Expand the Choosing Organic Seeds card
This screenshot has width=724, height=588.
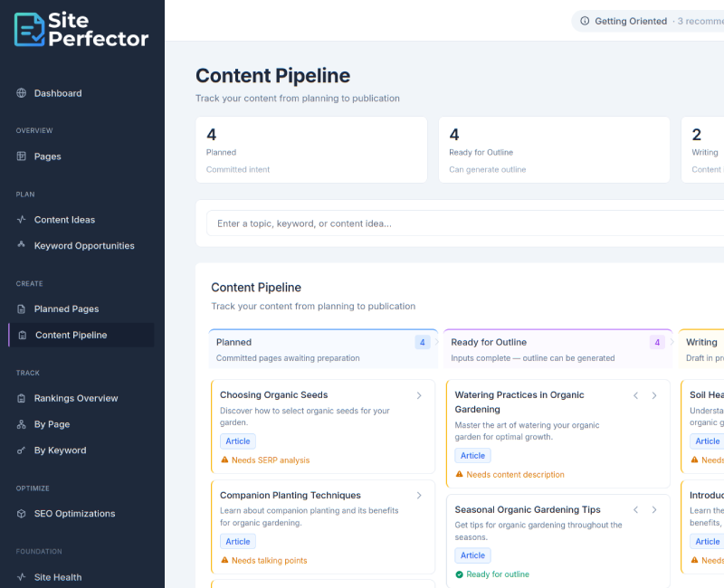click(x=419, y=395)
